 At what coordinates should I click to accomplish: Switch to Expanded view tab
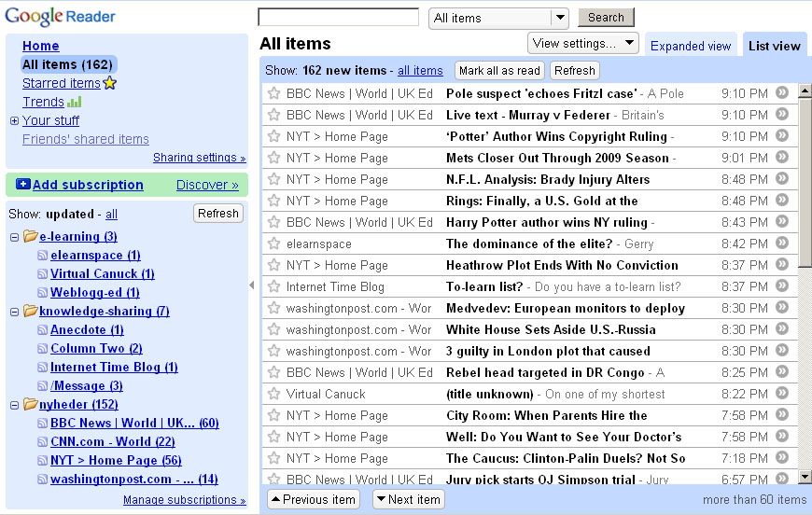(691, 46)
